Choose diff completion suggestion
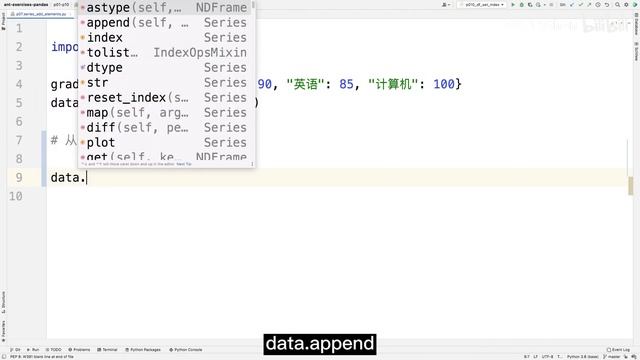The width and height of the screenshot is (640, 360). 164,127
